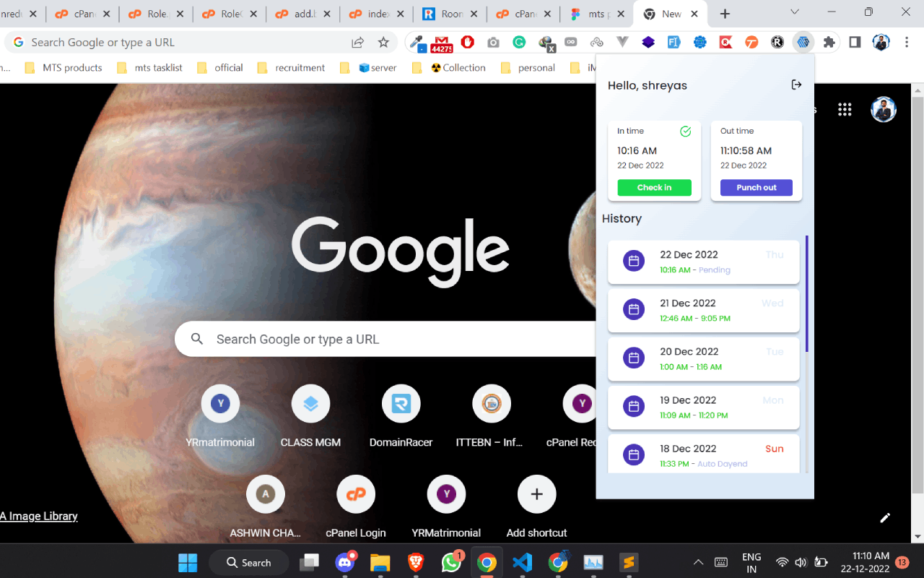
Task: Open the 18 Dec 2022 history calendar icon
Action: 634,455
